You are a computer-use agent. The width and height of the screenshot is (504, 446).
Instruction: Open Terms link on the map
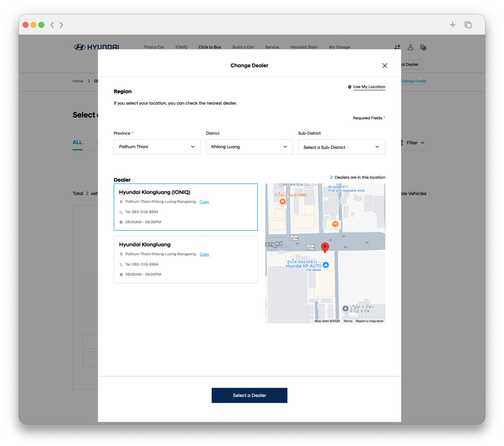(348, 321)
